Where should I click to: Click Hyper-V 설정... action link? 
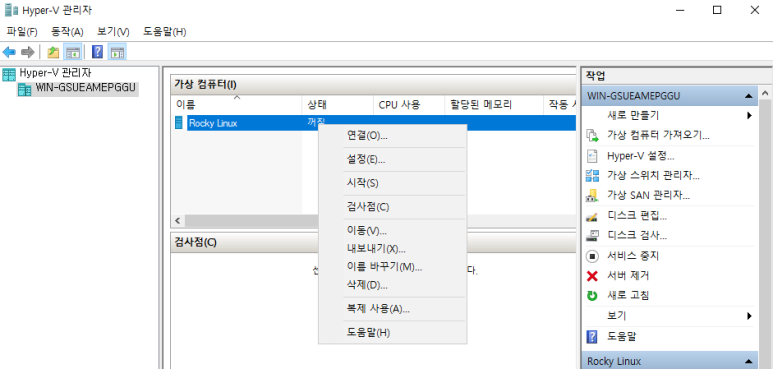[x=640, y=156]
